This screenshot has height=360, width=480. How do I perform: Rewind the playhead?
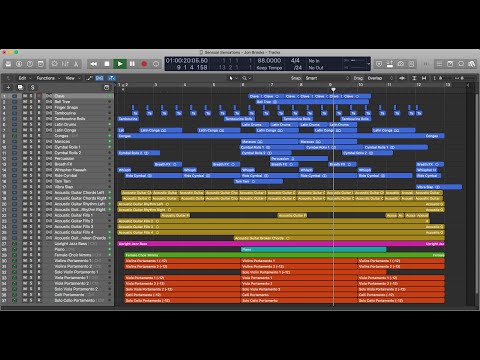tap(94, 64)
